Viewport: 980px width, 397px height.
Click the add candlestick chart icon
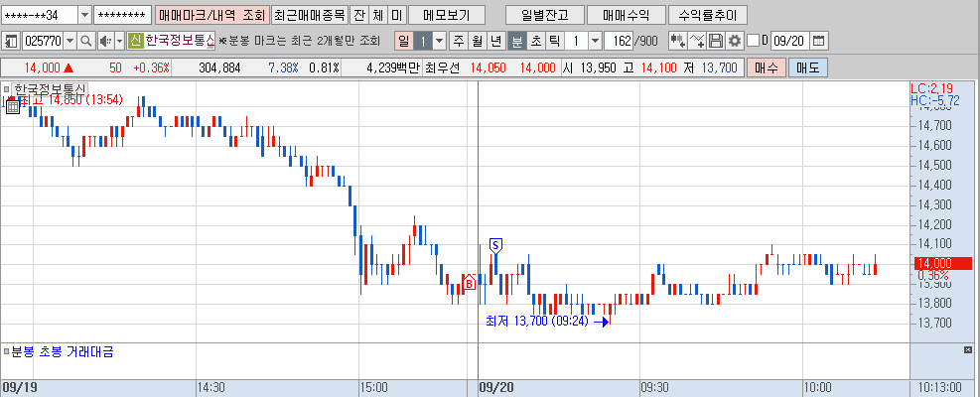coord(677,42)
